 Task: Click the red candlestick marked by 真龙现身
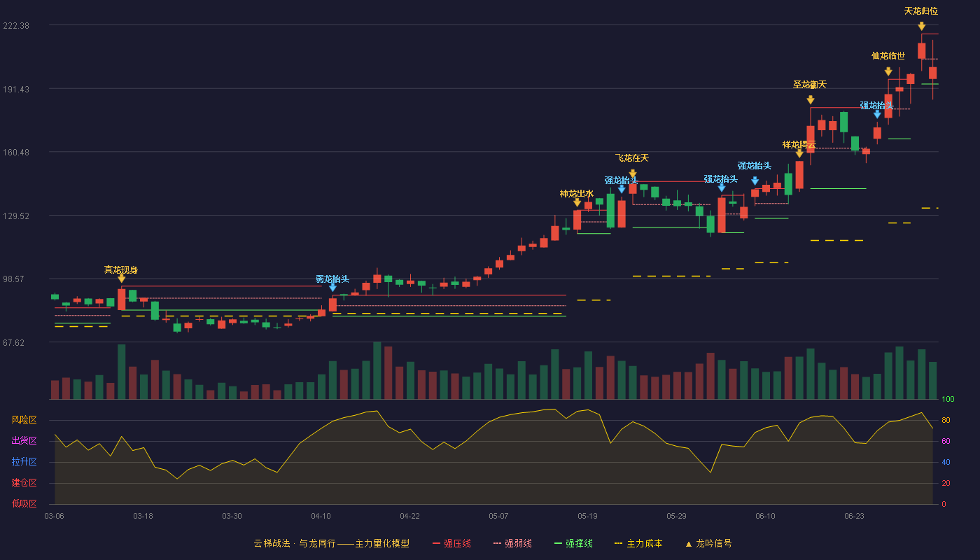121,300
